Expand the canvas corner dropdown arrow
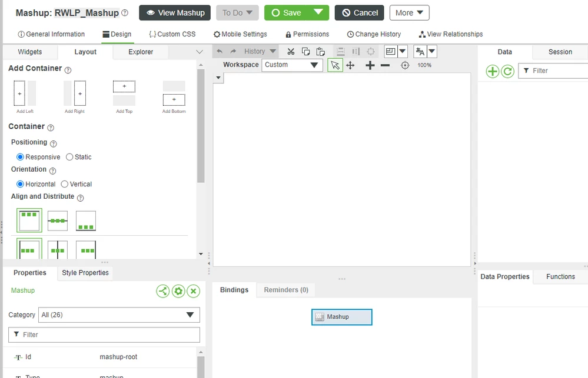The image size is (588, 378). (218, 78)
